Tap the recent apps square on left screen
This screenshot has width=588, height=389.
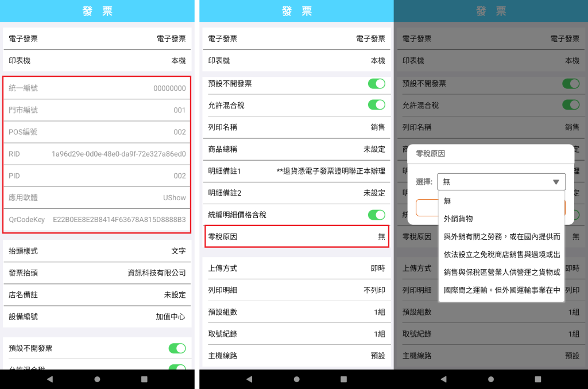pyautogui.click(x=144, y=379)
